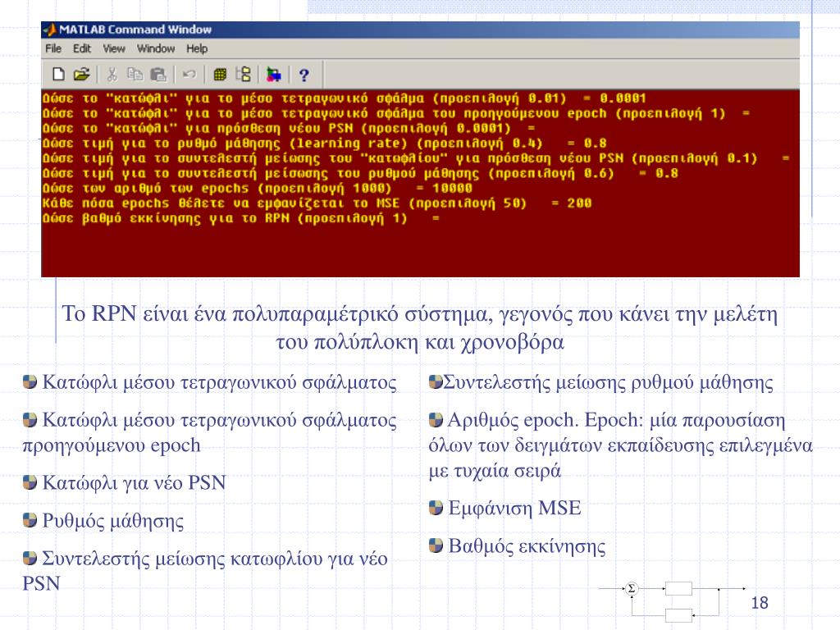Click the entered MSE display value "200"
840x630 pixels.
579,203
